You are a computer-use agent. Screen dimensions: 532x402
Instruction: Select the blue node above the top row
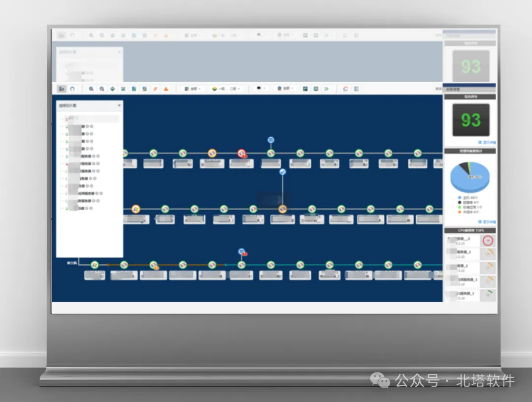[271, 140]
